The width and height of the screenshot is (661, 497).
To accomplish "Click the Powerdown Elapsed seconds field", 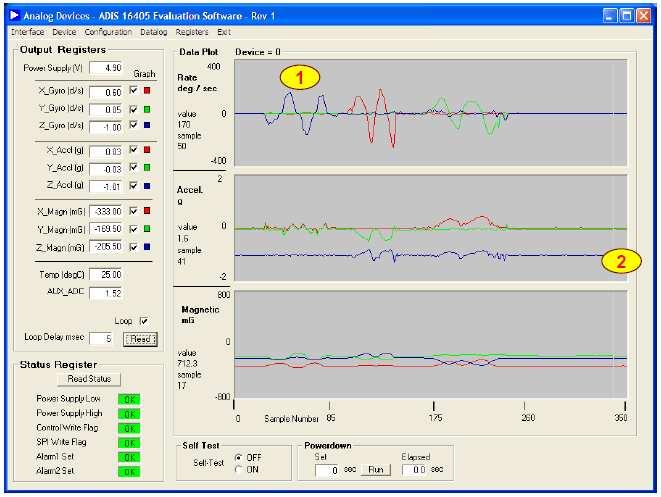I will click(x=414, y=470).
